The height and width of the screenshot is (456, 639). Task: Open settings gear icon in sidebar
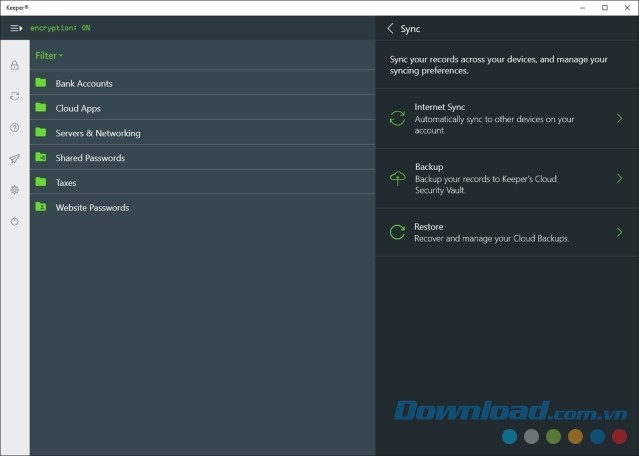(x=14, y=190)
